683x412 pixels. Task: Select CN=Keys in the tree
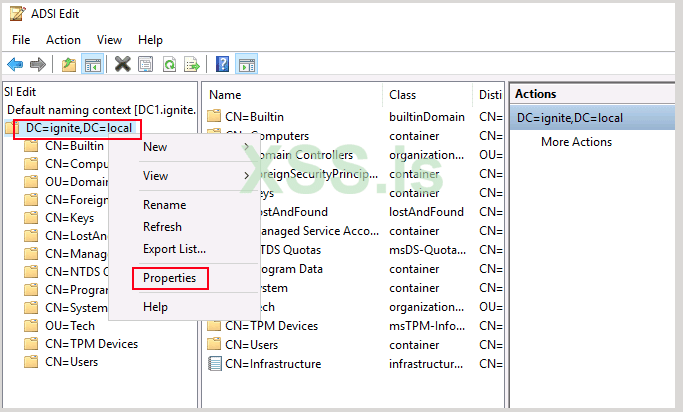(x=69, y=218)
